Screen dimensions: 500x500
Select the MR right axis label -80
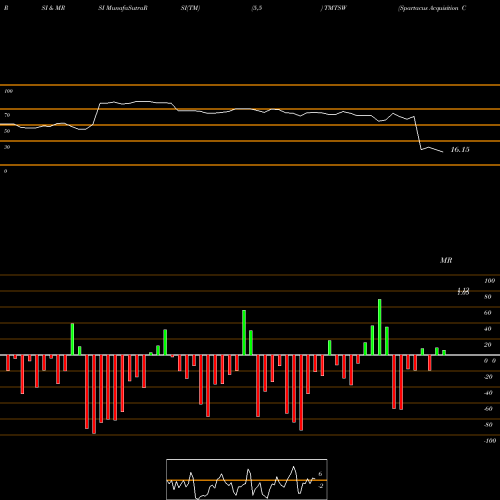pyautogui.click(x=488, y=425)
